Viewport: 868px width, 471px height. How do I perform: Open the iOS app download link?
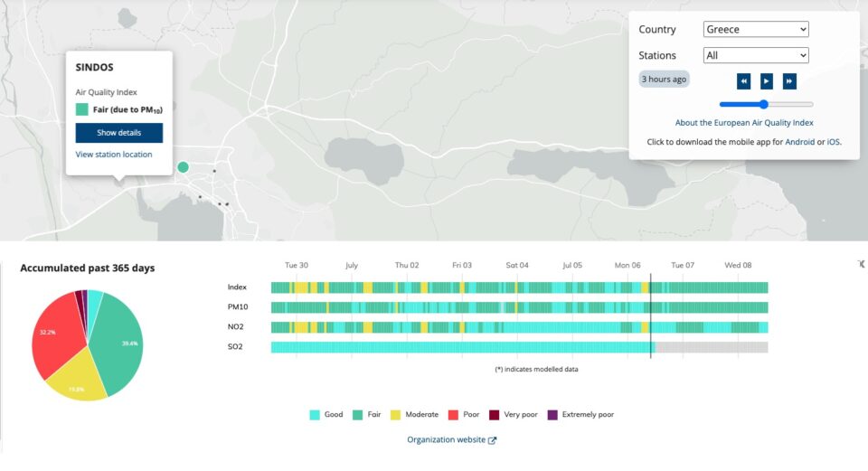point(833,142)
